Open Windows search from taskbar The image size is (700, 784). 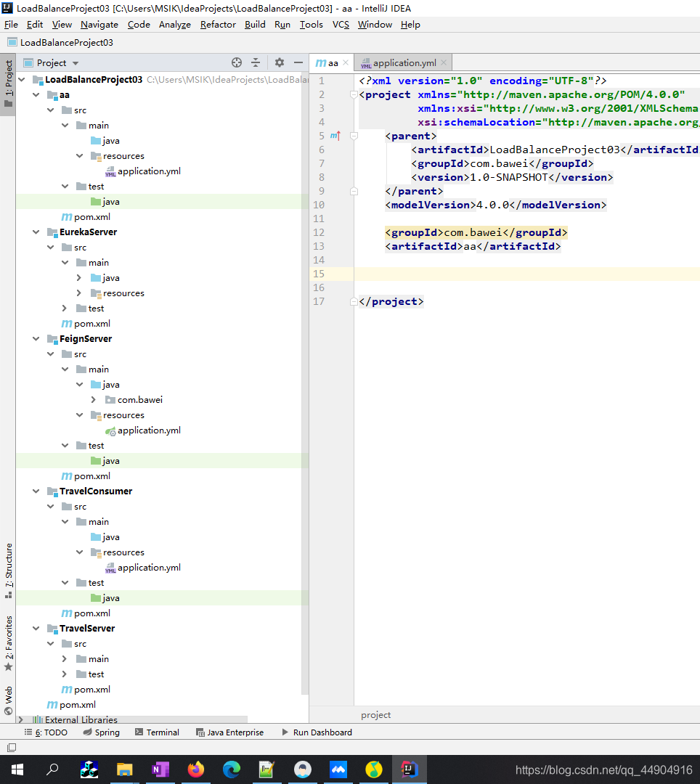click(x=52, y=769)
